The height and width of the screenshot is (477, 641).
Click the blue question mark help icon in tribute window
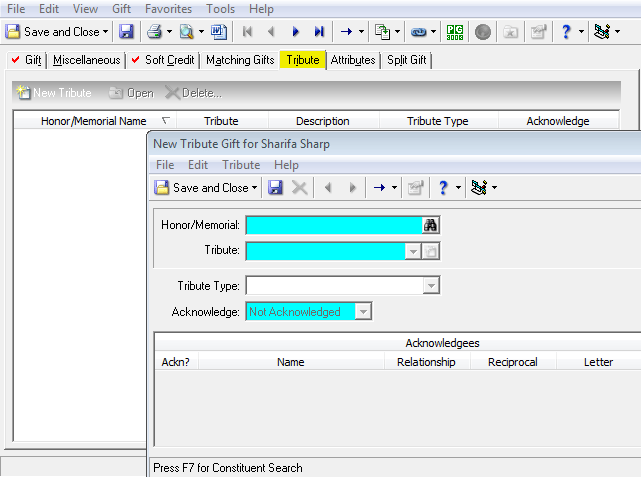443,188
